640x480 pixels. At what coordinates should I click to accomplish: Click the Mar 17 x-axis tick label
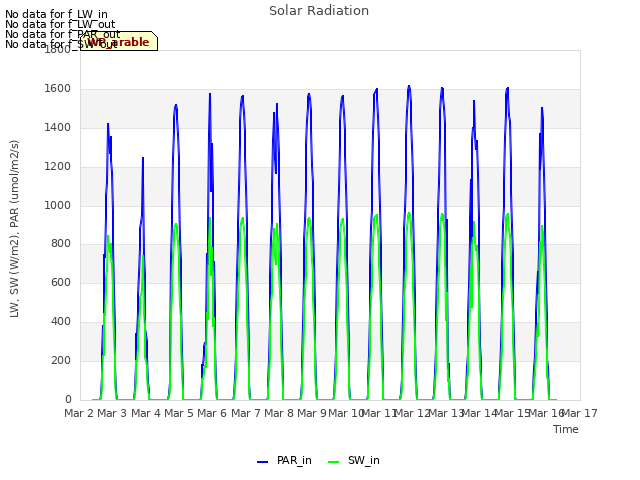click(580, 413)
